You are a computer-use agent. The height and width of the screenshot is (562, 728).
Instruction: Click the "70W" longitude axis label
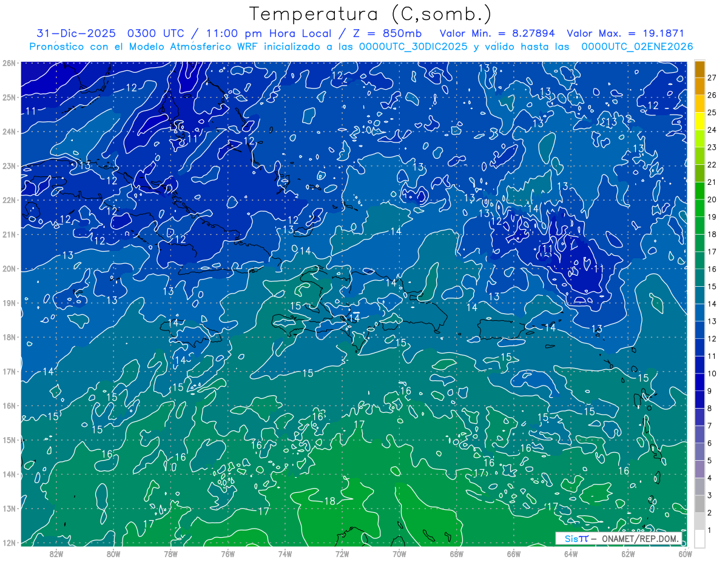[399, 553]
